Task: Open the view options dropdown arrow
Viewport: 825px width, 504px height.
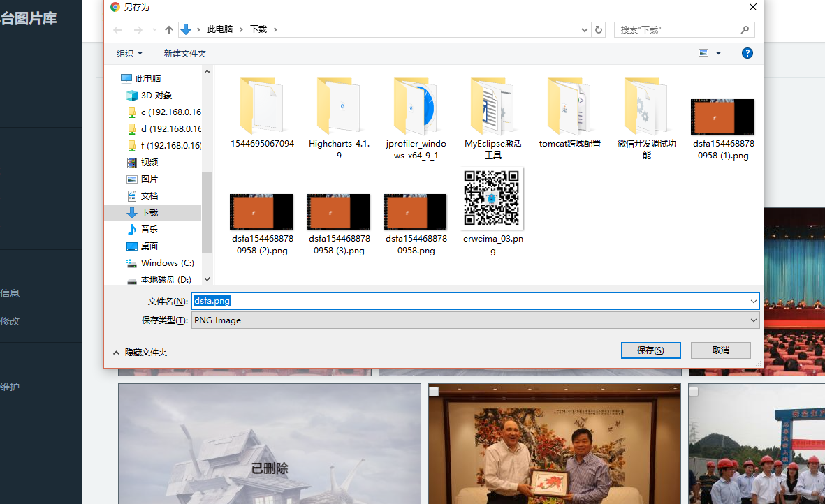Action: pos(718,53)
